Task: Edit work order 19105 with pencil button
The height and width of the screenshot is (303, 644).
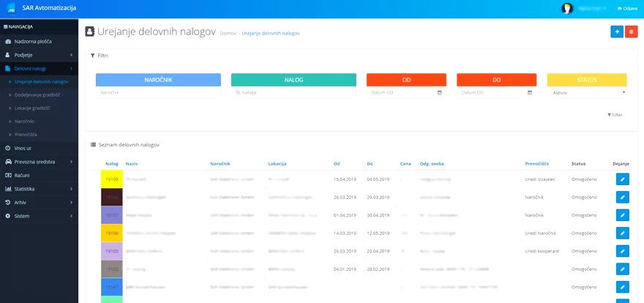Action: click(x=622, y=251)
